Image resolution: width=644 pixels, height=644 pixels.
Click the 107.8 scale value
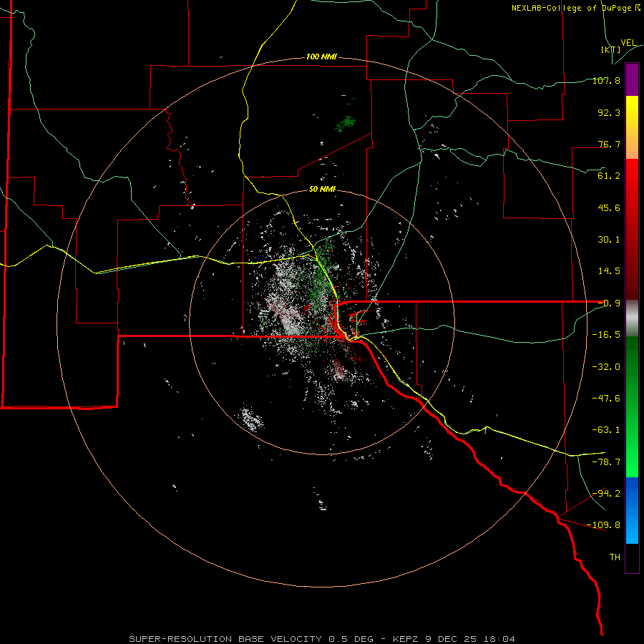[x=606, y=80]
